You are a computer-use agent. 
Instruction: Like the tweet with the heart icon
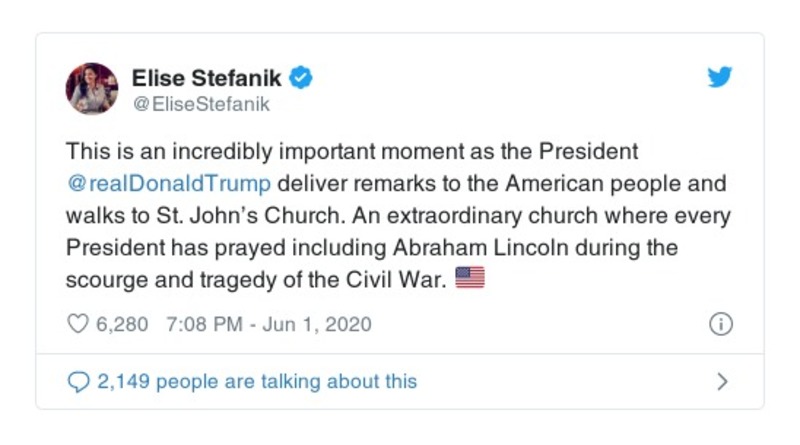tap(76, 324)
